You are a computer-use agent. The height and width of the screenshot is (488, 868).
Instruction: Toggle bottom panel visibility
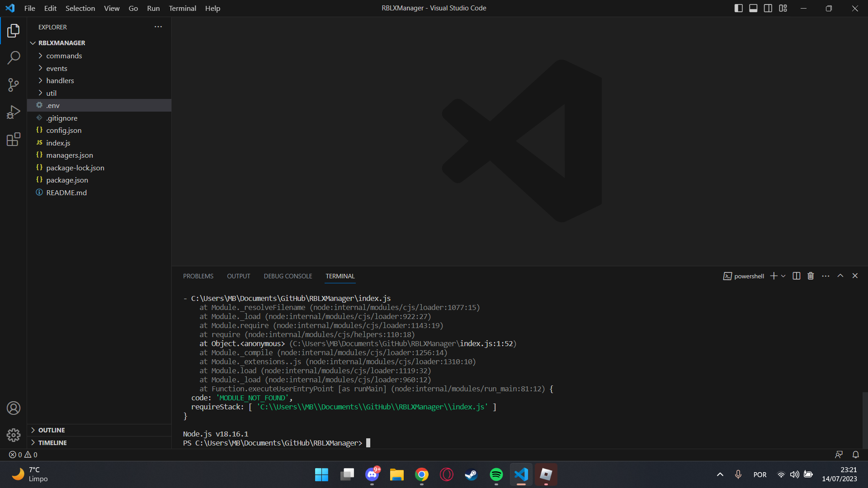pos(753,8)
